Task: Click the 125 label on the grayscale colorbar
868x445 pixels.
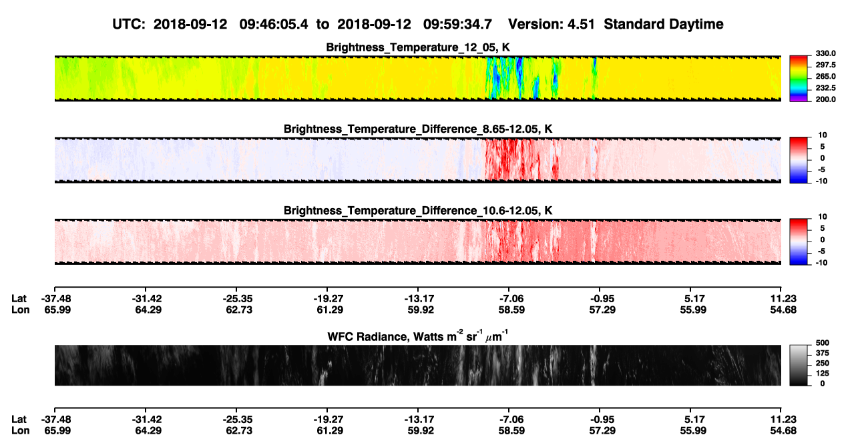Action: point(823,374)
